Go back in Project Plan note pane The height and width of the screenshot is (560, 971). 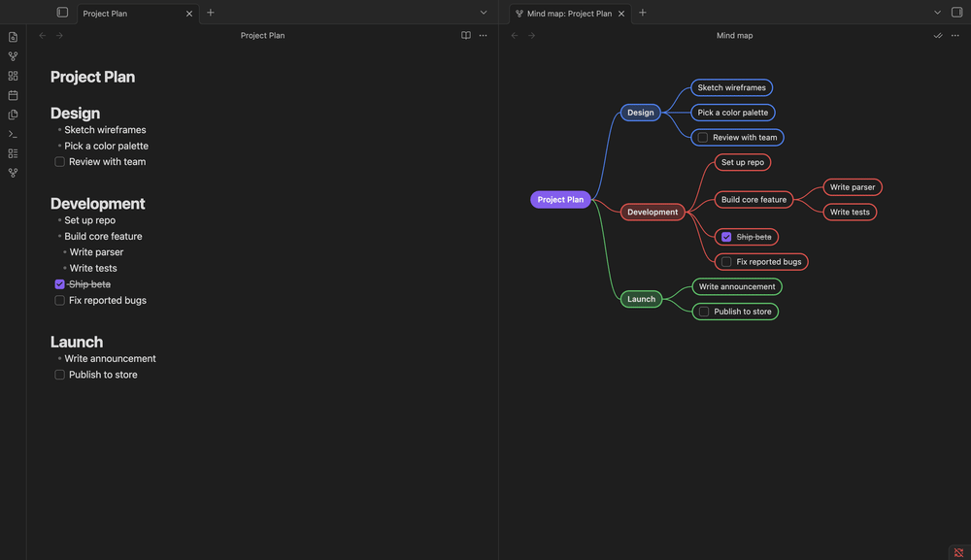[x=43, y=35]
